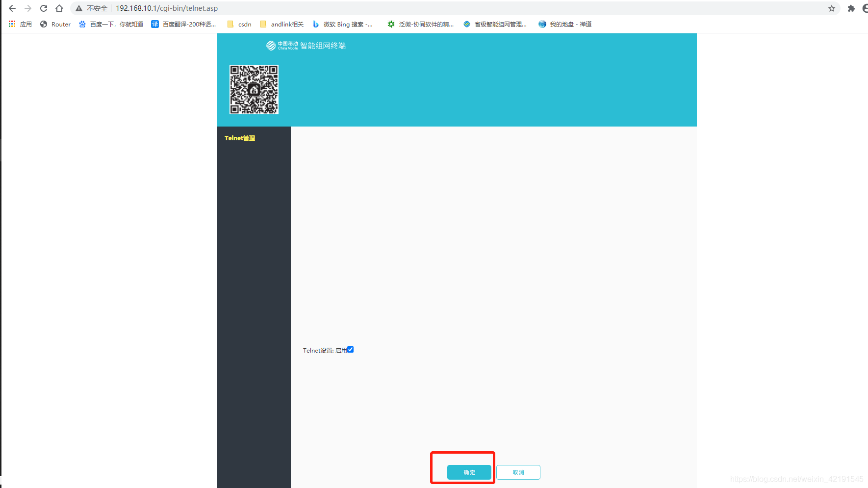Click the not-secure warning triangle icon
The height and width of the screenshot is (488, 868).
click(x=79, y=8)
